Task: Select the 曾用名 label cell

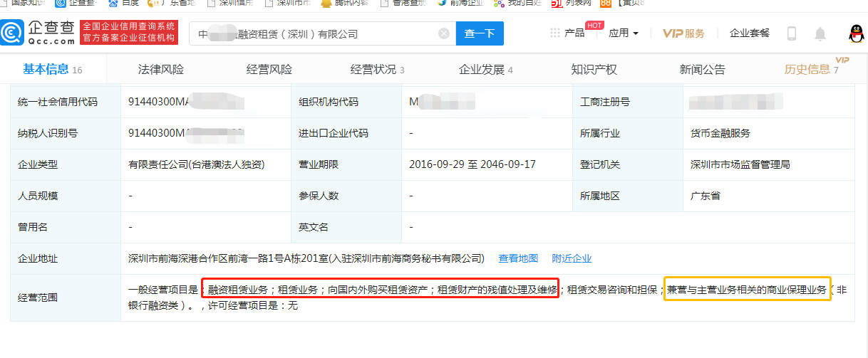Action: pos(66,227)
